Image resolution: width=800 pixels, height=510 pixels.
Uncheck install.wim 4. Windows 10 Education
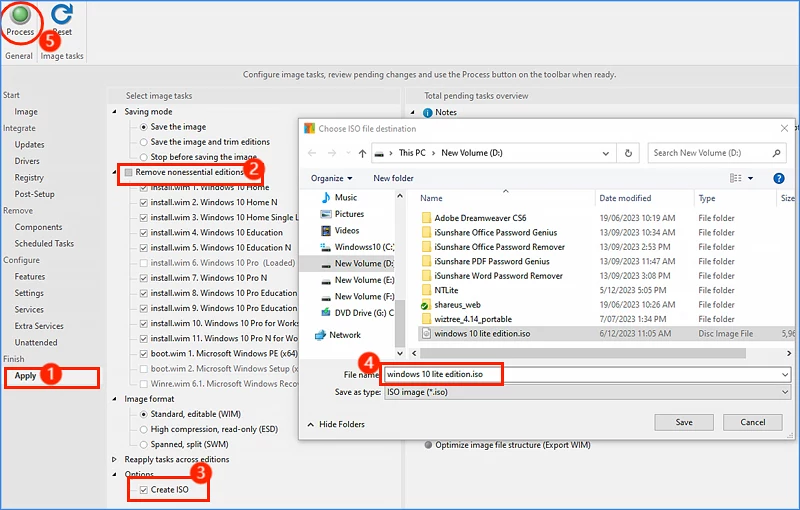click(x=143, y=233)
